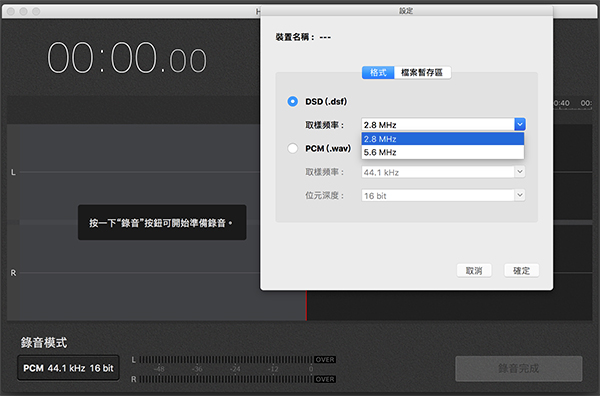
Task: Select the PCM (.wav) radio button
Action: pos(293,148)
